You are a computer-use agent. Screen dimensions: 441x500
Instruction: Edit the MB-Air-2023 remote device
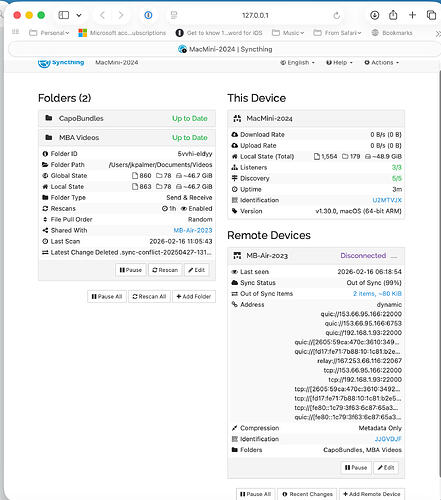[x=386, y=468]
